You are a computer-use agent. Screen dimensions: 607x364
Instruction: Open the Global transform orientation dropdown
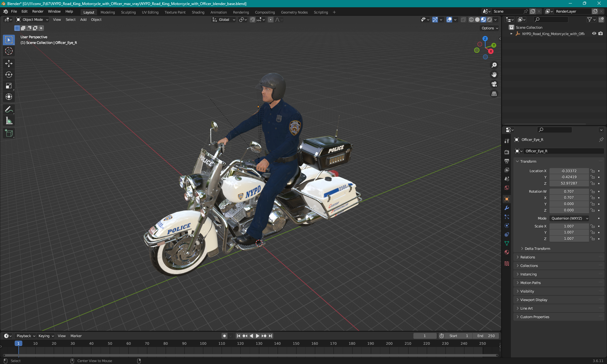[x=224, y=20]
